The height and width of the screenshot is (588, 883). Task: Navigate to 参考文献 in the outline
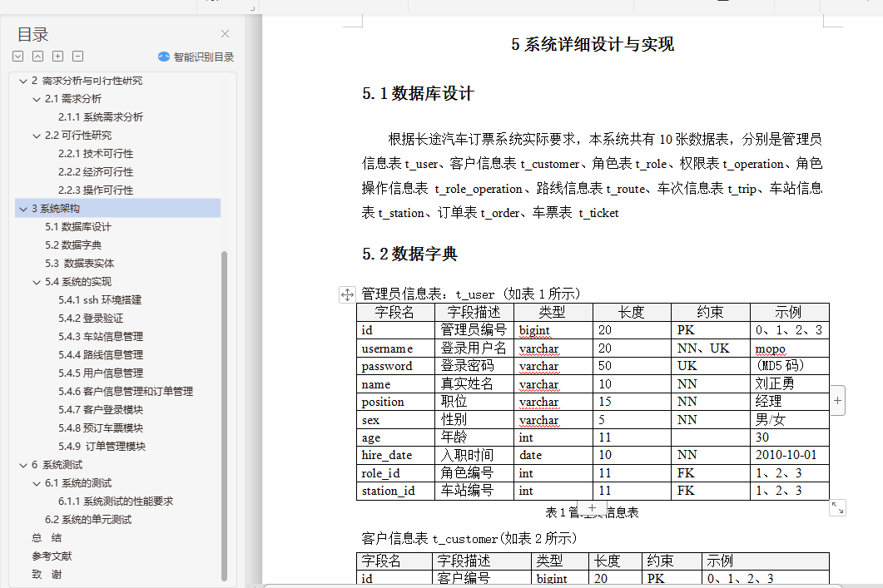tap(52, 556)
